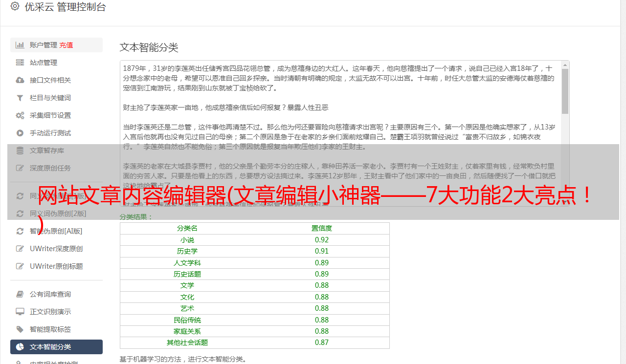This screenshot has height=364, width=626.
Task: Open 正文识别演示 page
Action: click(x=56, y=312)
